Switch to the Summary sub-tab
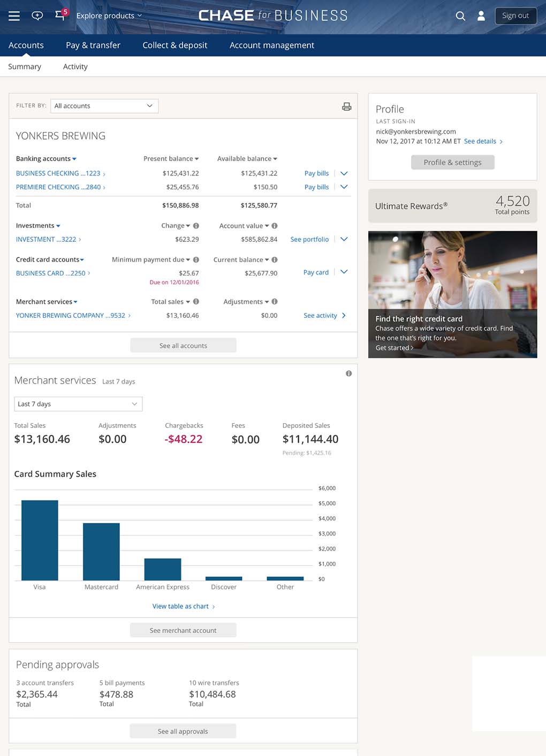This screenshot has width=546, height=756. click(x=25, y=67)
